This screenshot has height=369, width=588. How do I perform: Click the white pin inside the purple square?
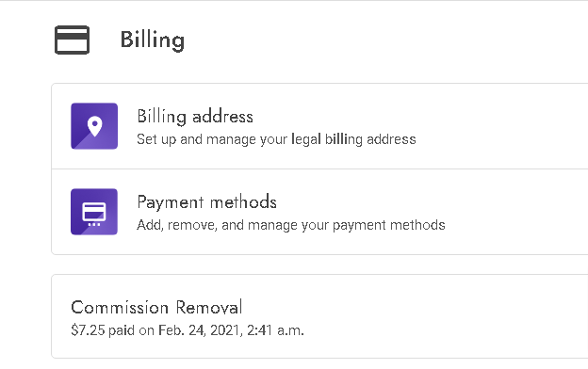[94, 126]
